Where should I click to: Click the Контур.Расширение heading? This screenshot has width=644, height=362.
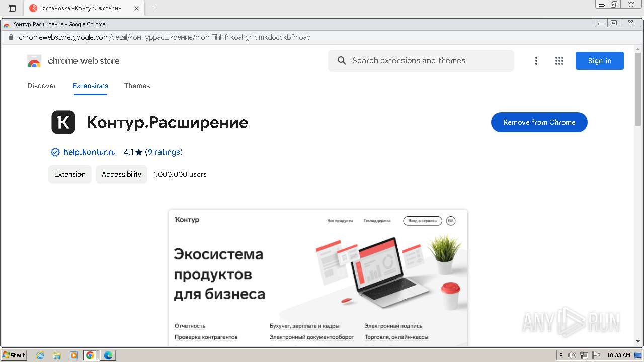click(168, 122)
